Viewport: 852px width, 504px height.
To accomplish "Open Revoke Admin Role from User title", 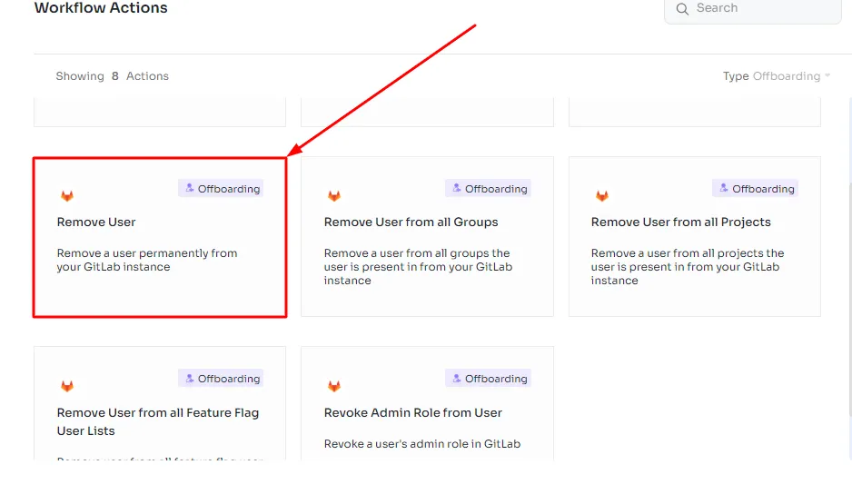I will coord(413,413).
